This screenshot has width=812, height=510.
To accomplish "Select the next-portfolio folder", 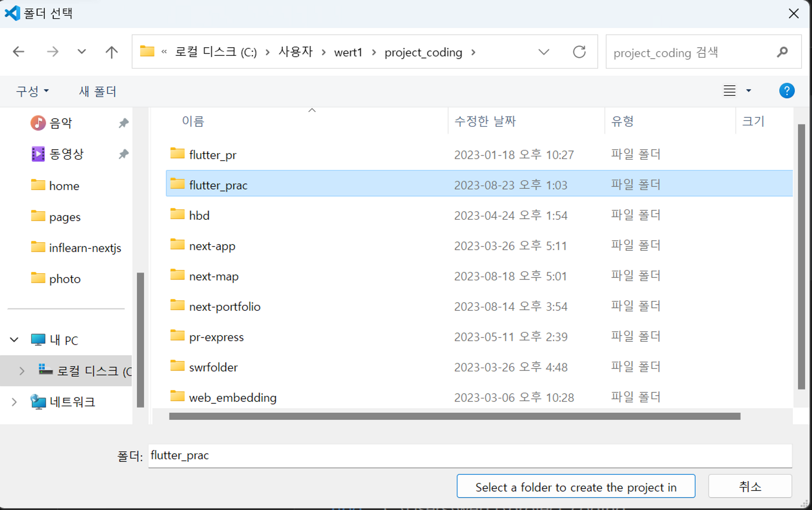I will pyautogui.click(x=225, y=306).
